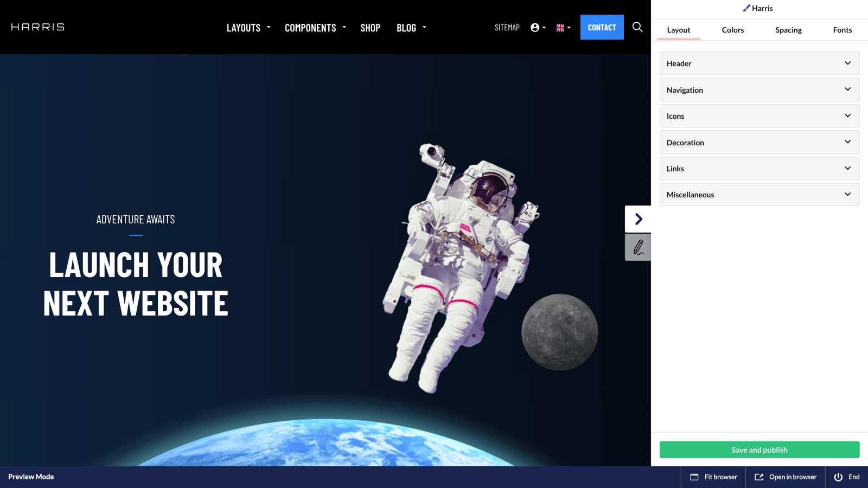Image resolution: width=868 pixels, height=488 pixels.
Task: Click the End power icon
Action: [x=838, y=477]
